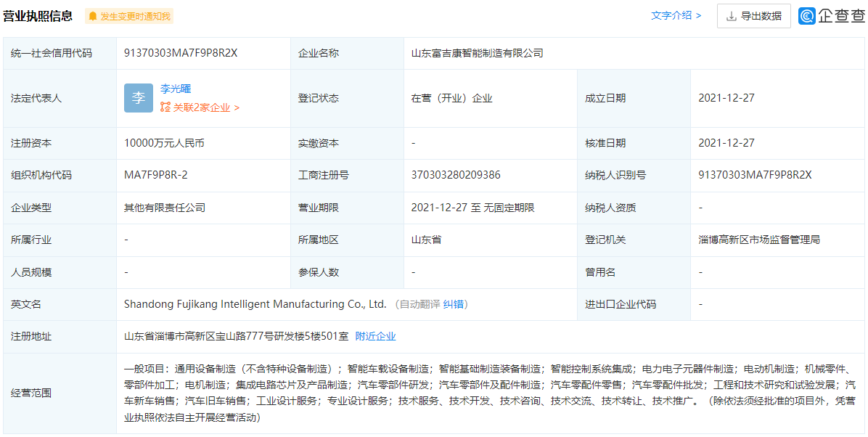Click the business scope description paragraph
This screenshot has width=868, height=437.
coord(491,393)
